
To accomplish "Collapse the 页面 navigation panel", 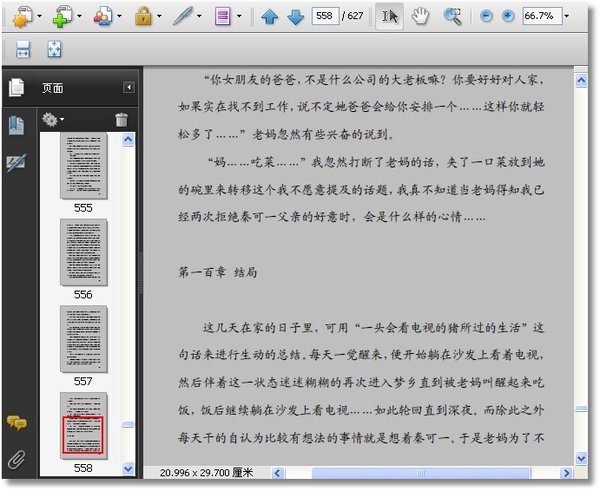I will [128, 88].
